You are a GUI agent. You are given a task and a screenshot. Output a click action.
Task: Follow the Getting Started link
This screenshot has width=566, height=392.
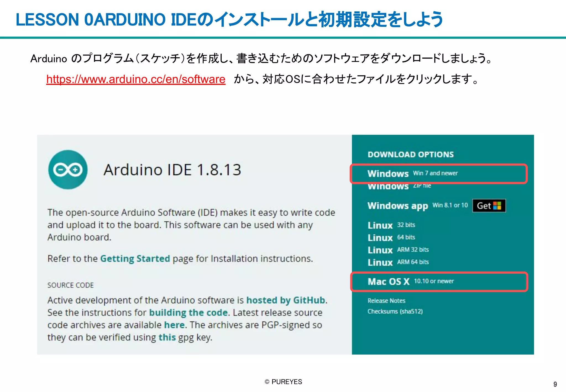click(135, 258)
